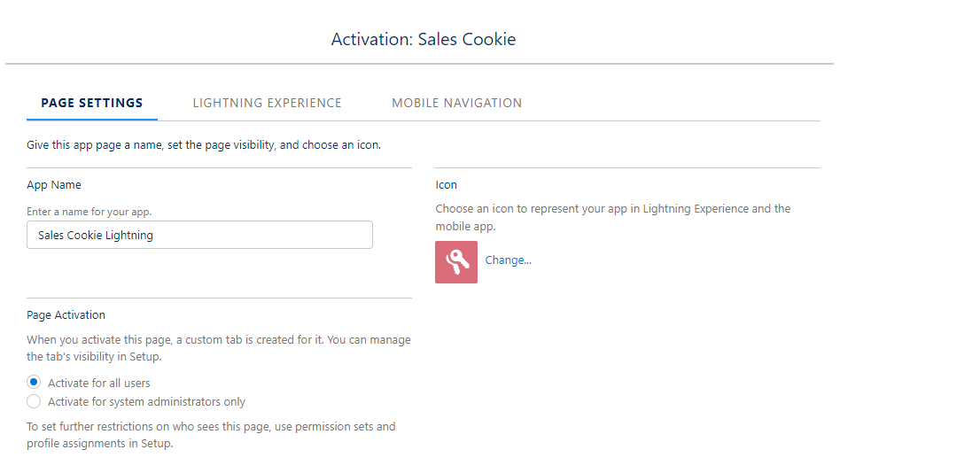The image size is (980, 473).
Task: Click the 'Activation: Sales Cookie' page title
Action: pos(424,39)
